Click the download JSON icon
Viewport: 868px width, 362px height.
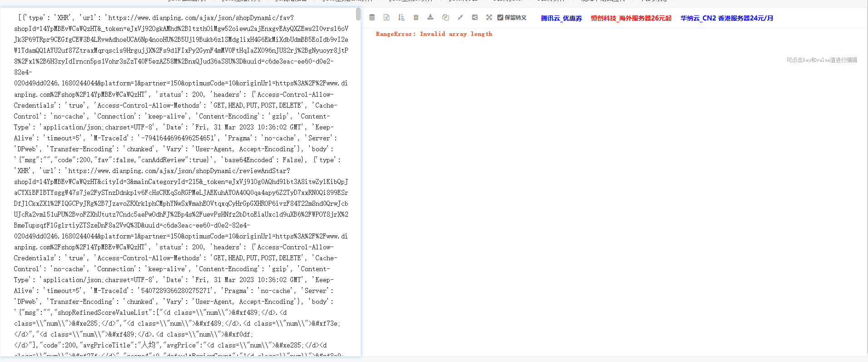(431, 18)
